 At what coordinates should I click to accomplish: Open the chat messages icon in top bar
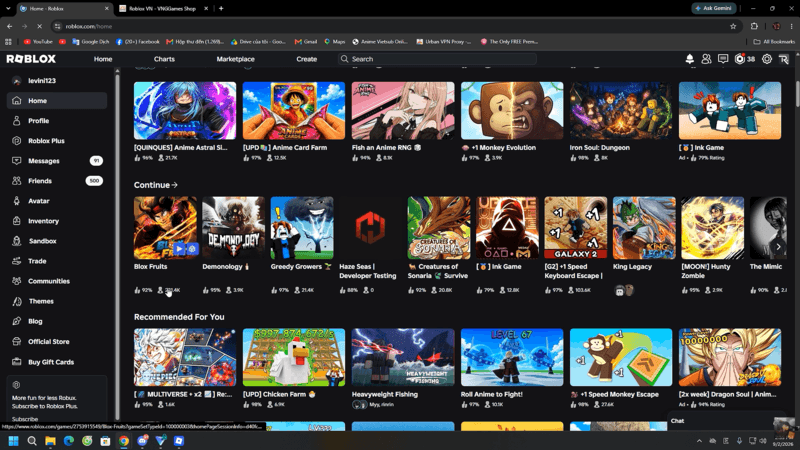point(723,59)
